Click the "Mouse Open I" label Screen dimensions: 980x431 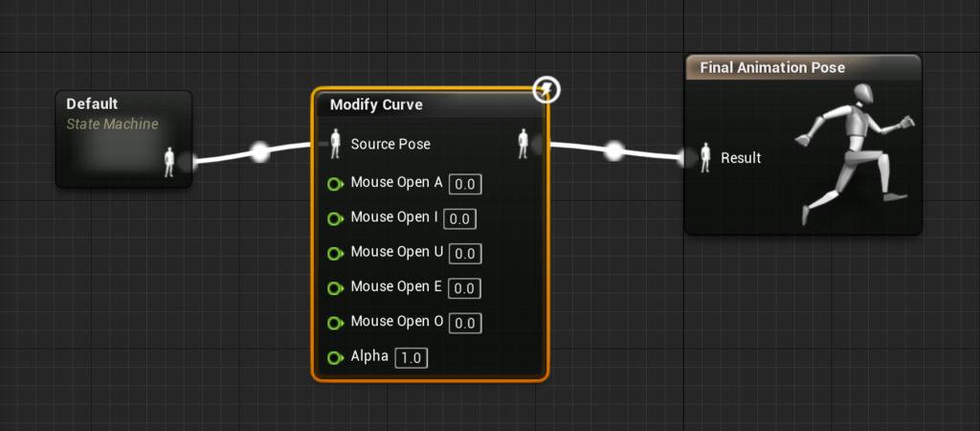pyautogui.click(x=394, y=217)
